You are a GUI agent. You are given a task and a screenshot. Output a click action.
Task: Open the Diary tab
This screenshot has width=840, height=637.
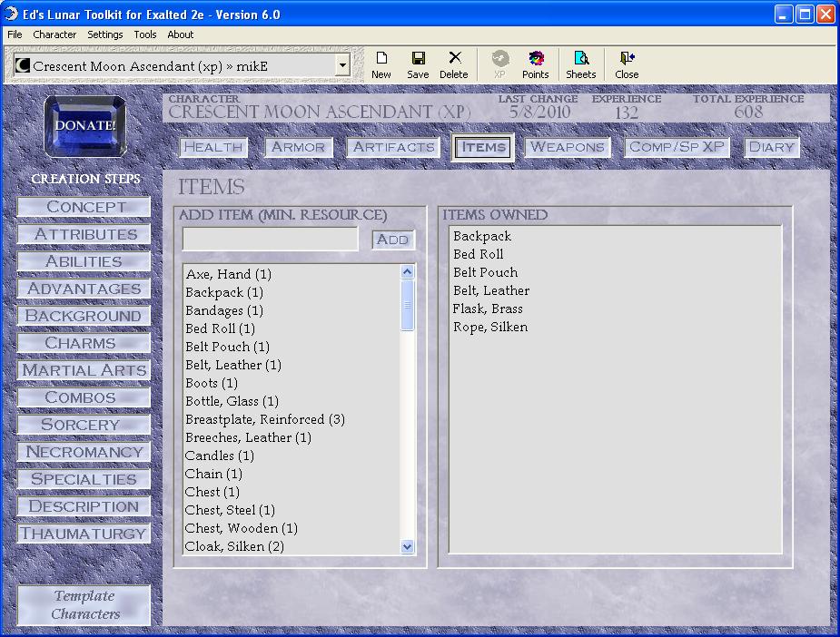click(771, 147)
